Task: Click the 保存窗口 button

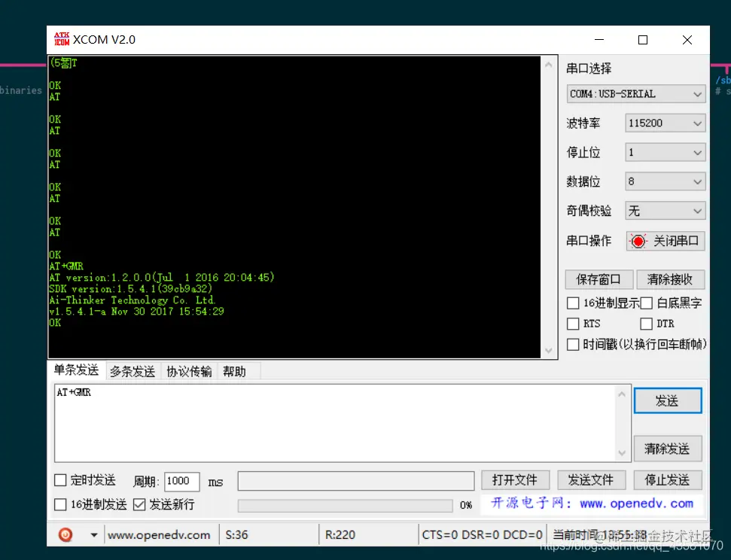Action: click(599, 279)
